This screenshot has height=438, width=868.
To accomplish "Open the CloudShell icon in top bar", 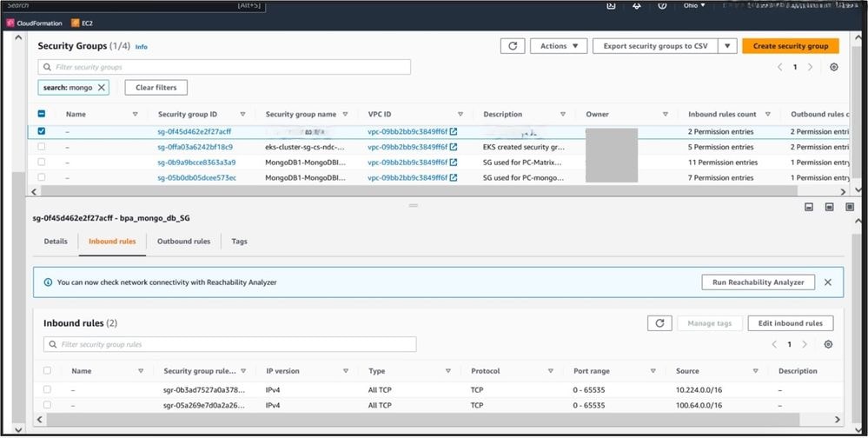I will pyautogui.click(x=611, y=5).
